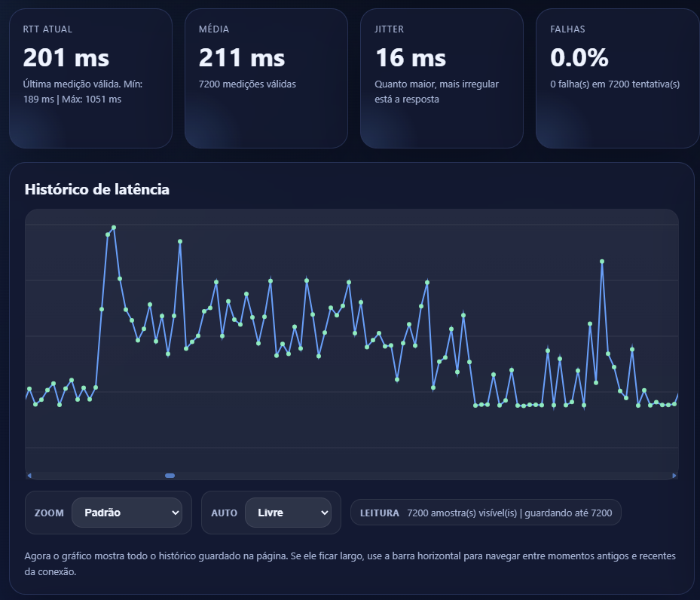Click the highest latency peak point in chart
The image size is (700, 600).
114,227
